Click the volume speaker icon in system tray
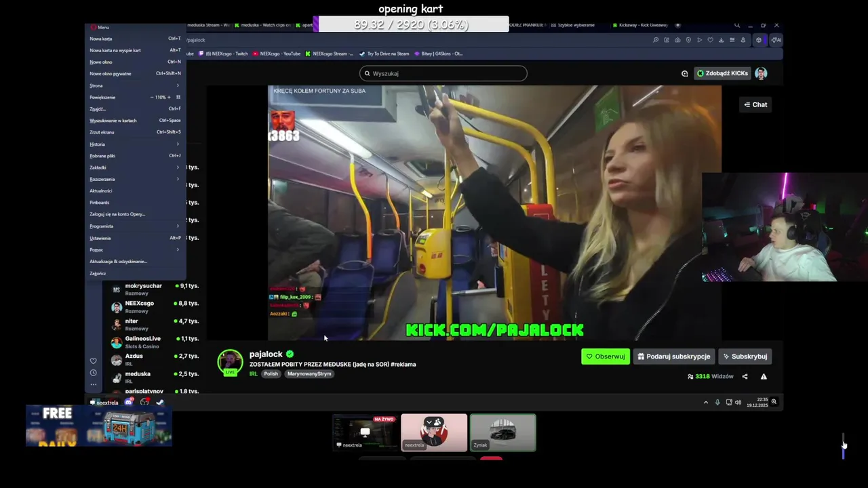The image size is (868, 488). click(x=738, y=402)
